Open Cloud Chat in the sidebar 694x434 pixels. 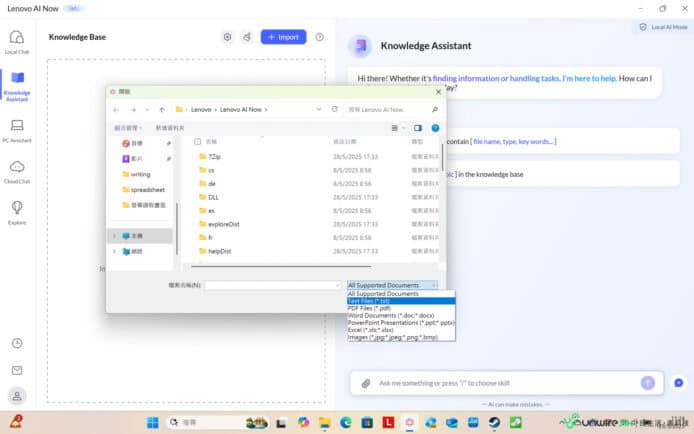[x=17, y=172]
